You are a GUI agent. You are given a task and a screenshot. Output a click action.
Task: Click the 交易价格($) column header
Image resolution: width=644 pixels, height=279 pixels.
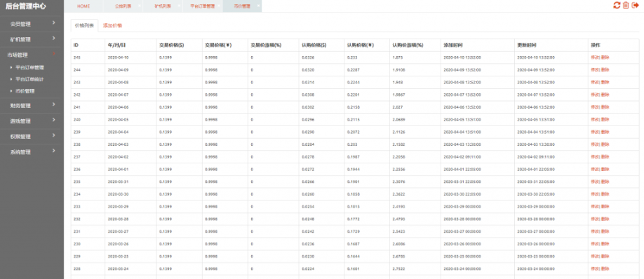pos(172,45)
